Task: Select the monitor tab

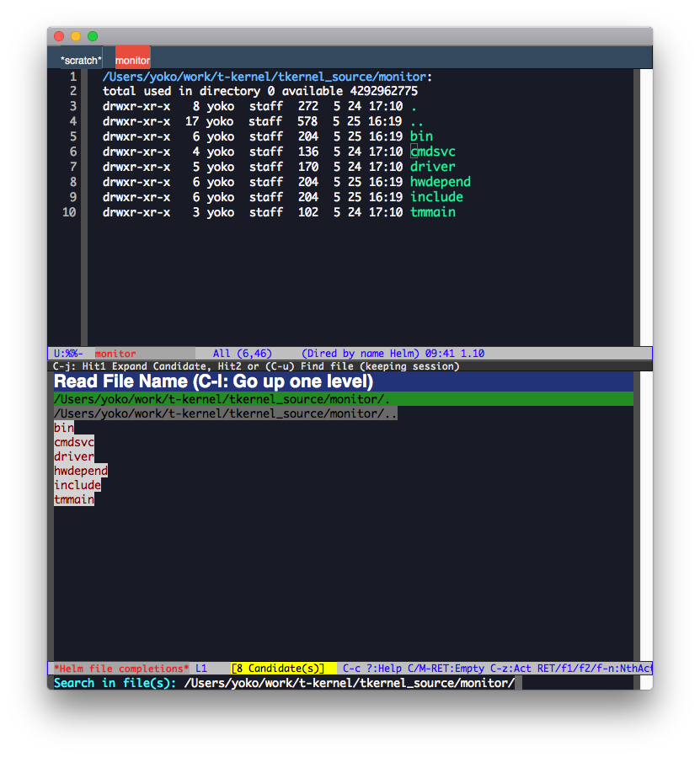Action: pos(132,60)
